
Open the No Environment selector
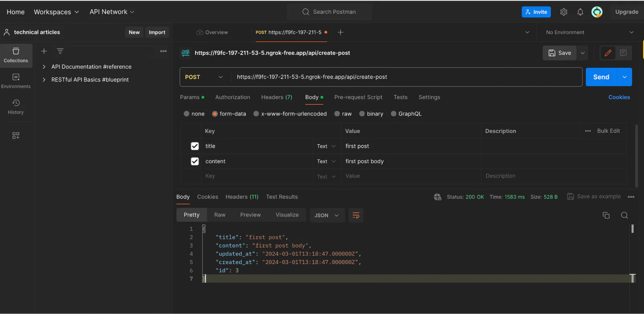(590, 32)
